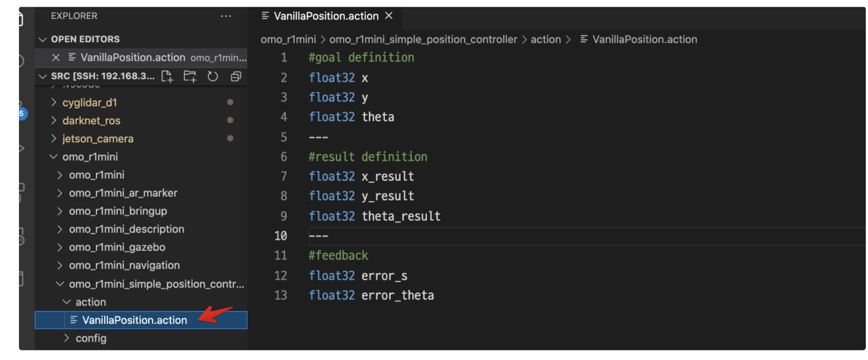Refresh the explorer file tree

pos(213,76)
